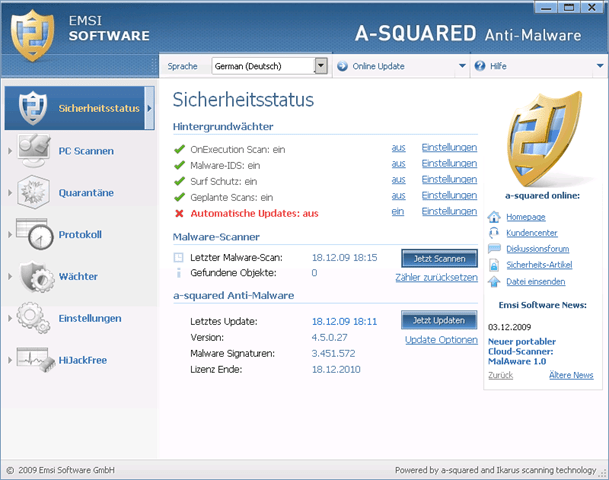This screenshot has width=609, height=480.
Task: Expand the Online Update dropdown arrow
Action: [x=462, y=66]
